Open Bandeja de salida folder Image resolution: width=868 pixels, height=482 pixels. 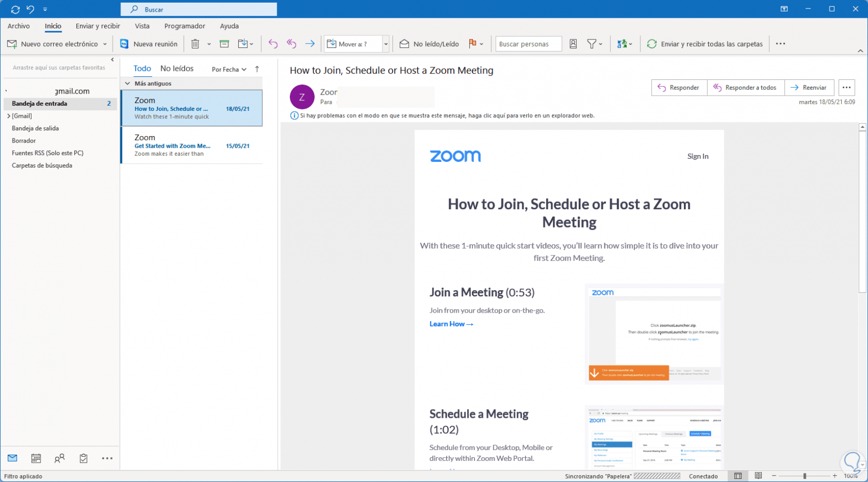[35, 128]
